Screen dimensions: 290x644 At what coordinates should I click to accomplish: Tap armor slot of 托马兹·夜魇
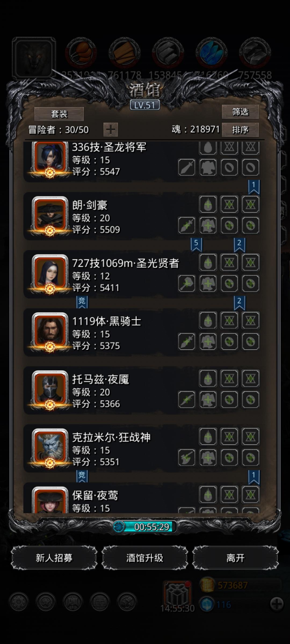click(208, 400)
